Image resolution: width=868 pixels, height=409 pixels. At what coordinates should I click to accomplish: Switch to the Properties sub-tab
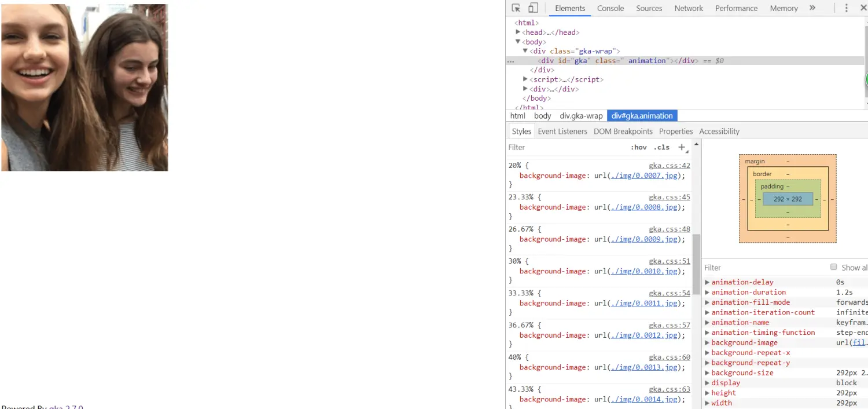(x=676, y=132)
